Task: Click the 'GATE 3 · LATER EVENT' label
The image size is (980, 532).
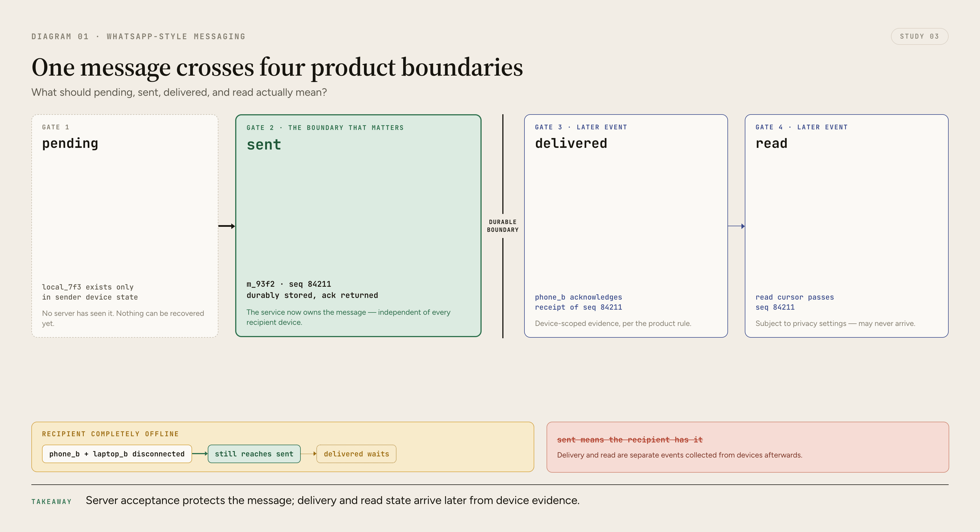Action: (x=581, y=127)
